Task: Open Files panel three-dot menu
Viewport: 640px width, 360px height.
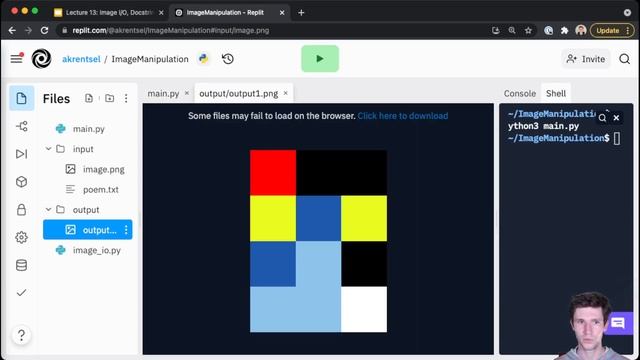Action: pyautogui.click(x=126, y=98)
